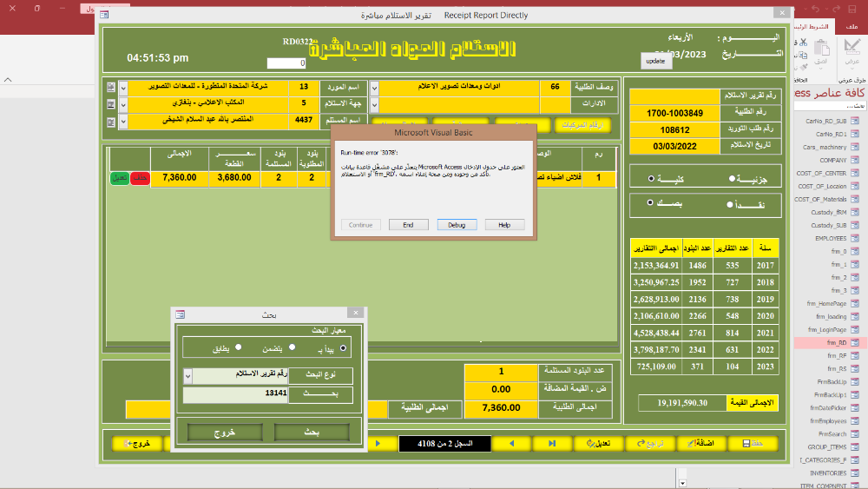Expand the receiver name dropdown
The image size is (868, 489).
coord(123,122)
